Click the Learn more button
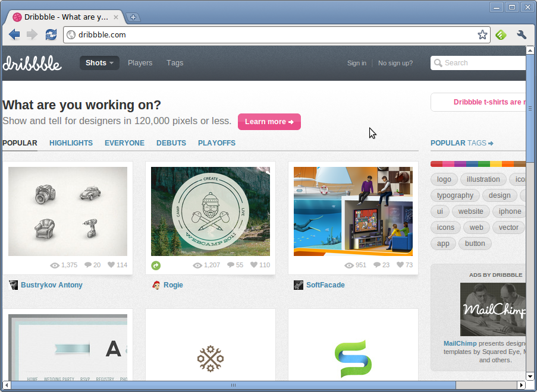 coord(269,122)
